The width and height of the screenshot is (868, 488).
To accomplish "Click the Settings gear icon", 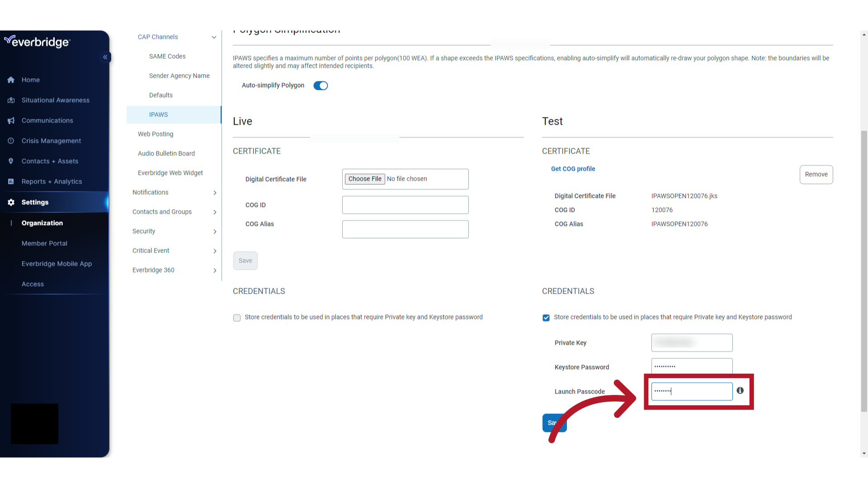I will (x=11, y=202).
